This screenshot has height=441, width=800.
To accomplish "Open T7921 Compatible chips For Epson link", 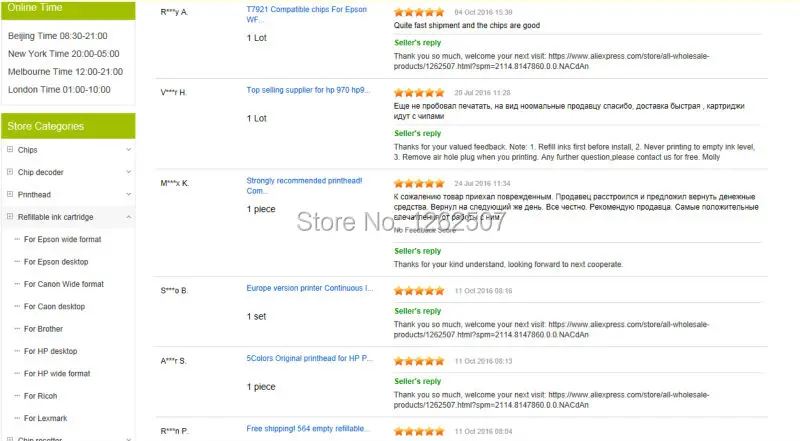I will tap(306, 14).
